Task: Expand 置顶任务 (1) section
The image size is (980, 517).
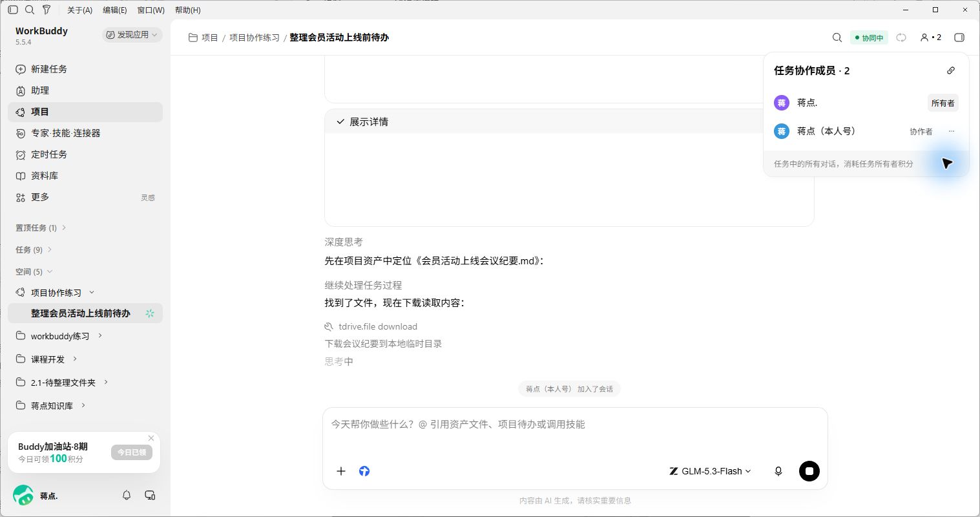Action: (x=41, y=227)
